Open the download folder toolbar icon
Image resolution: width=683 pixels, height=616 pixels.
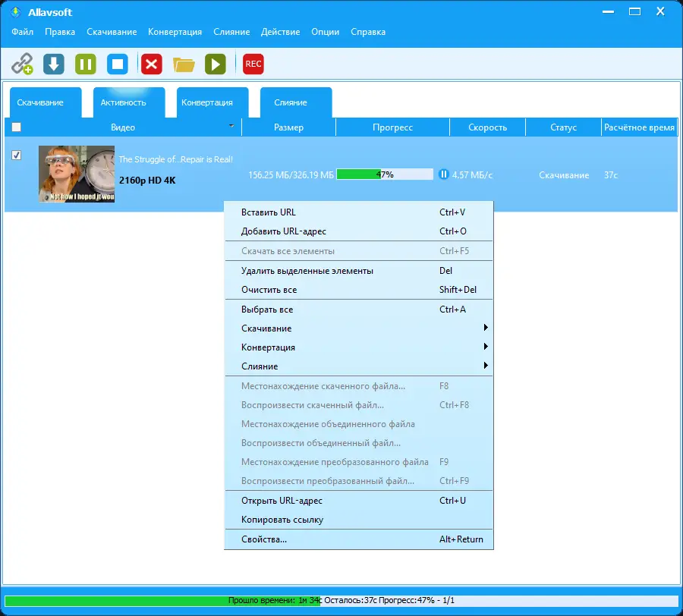pyautogui.click(x=184, y=65)
